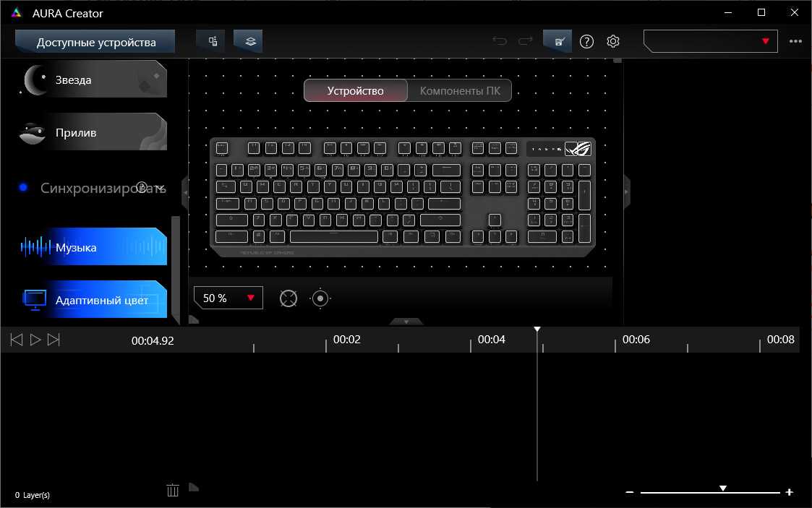This screenshot has width=812, height=508.
Task: Switch to Устройство tab
Action: click(355, 91)
